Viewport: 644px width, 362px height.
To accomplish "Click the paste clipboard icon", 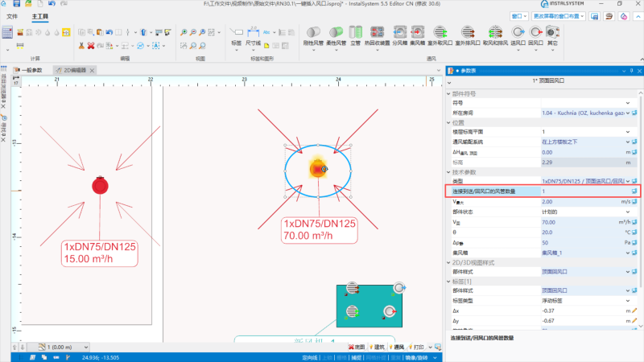I will point(100,32).
